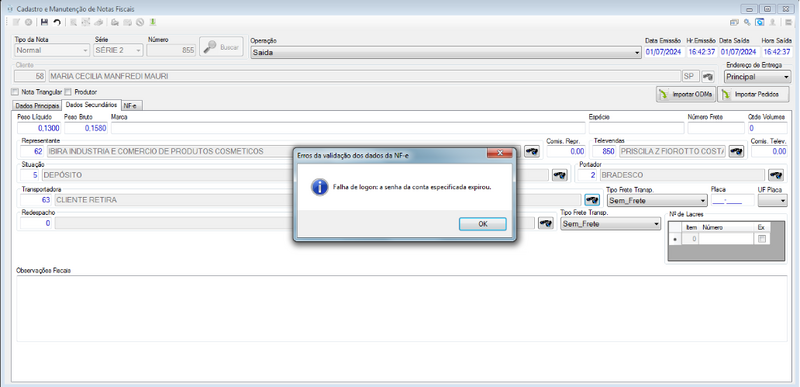Open Representante lookup binoculars icon
800x387 pixels.
pos(532,151)
